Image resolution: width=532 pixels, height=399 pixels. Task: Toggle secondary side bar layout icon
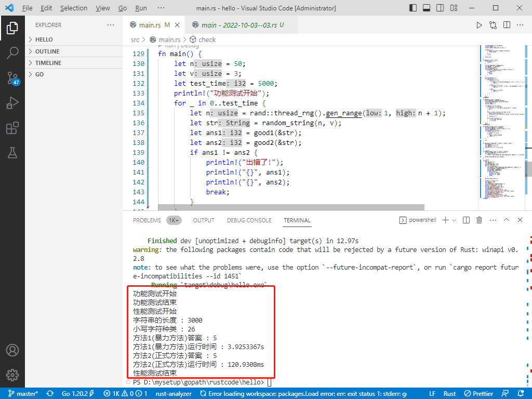[440, 8]
